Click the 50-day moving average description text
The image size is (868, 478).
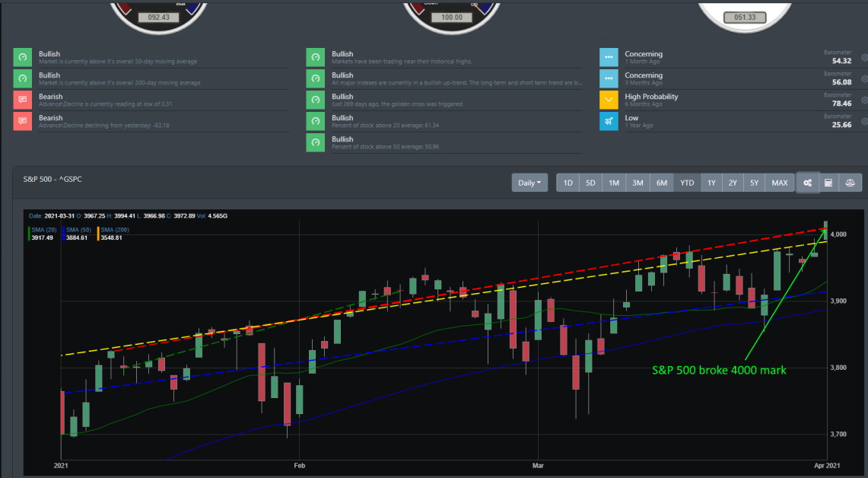pyautogui.click(x=118, y=62)
